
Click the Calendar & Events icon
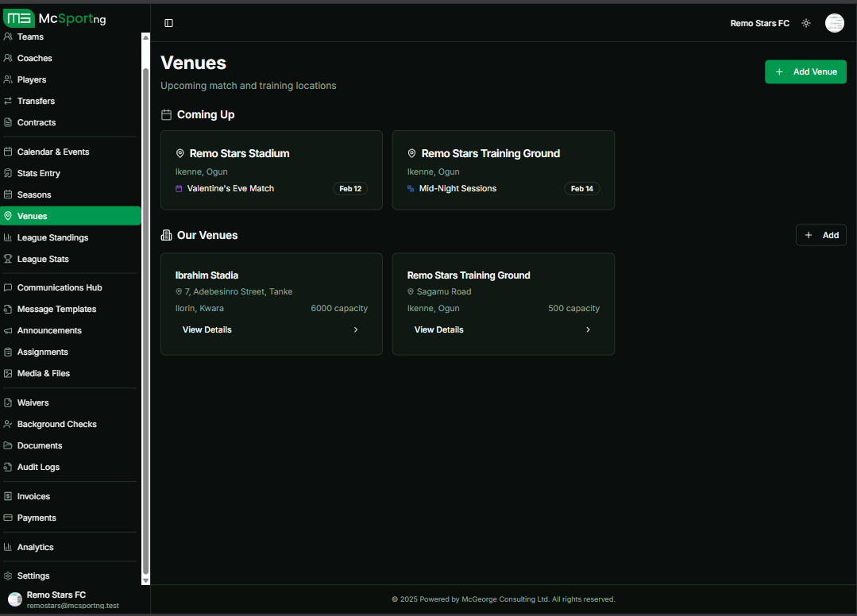tap(8, 152)
